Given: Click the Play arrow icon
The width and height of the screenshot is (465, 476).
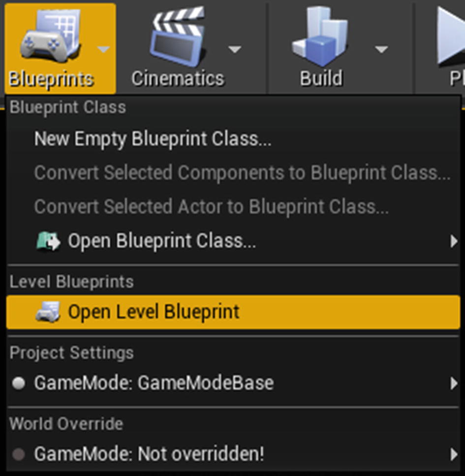Looking at the screenshot, I should [451, 36].
